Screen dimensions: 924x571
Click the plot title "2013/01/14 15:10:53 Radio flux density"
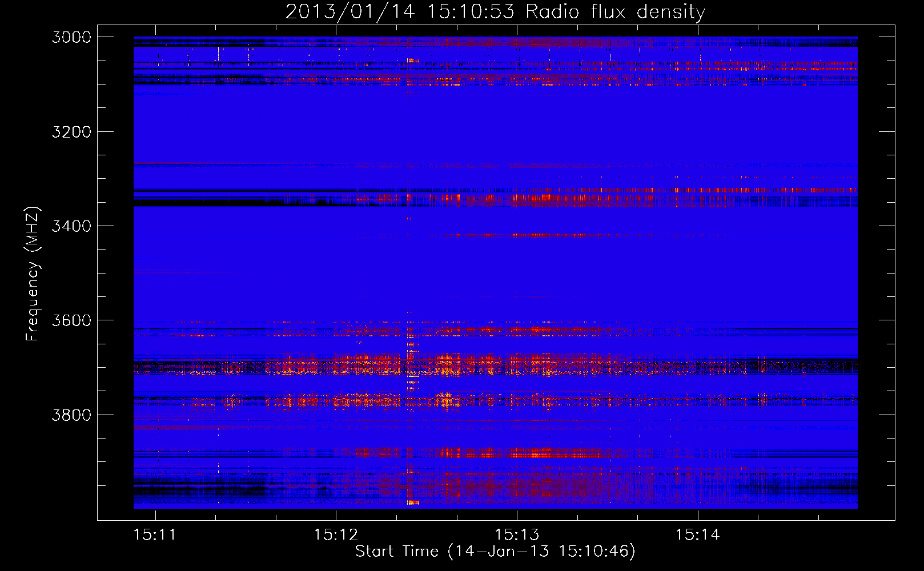pos(495,11)
